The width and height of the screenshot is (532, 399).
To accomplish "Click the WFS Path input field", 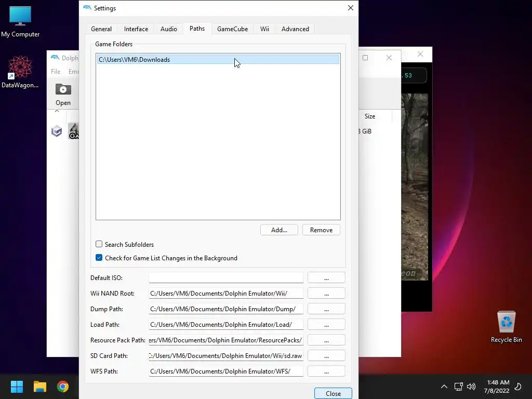I will 226,371.
